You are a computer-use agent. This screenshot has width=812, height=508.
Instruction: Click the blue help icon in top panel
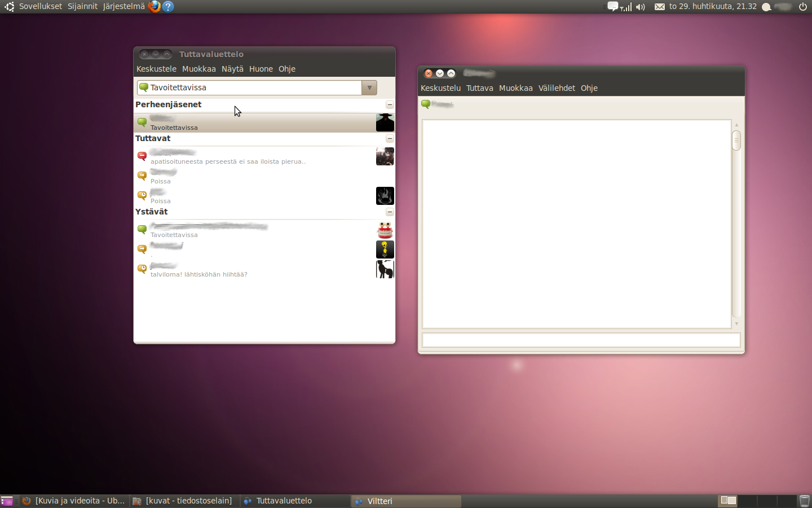pyautogui.click(x=167, y=7)
